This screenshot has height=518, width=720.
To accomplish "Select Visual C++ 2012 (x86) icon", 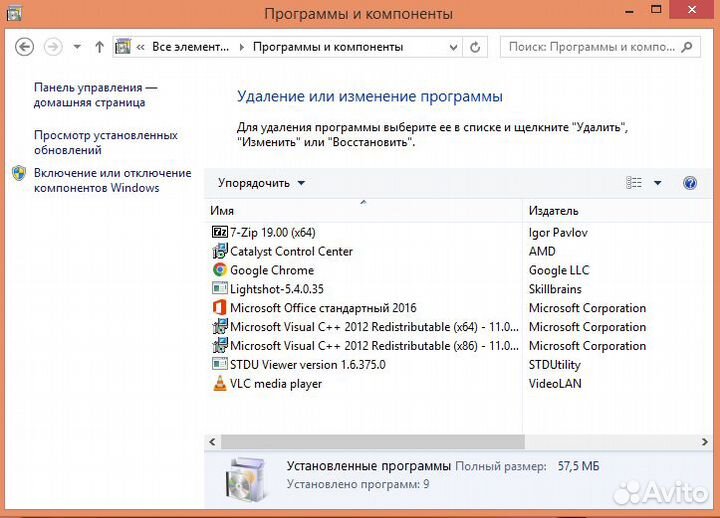I will pyautogui.click(x=220, y=345).
